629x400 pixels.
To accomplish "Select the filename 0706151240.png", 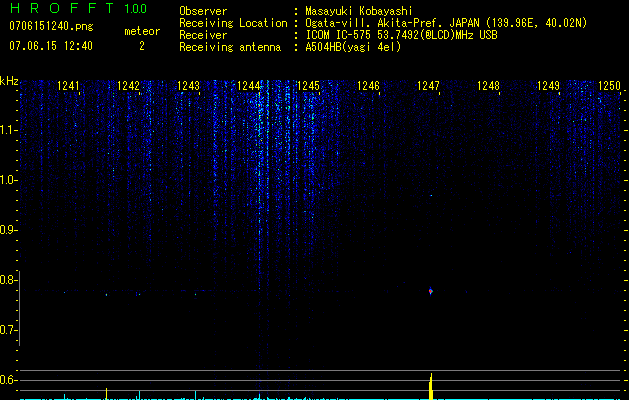I will [x=51, y=26].
